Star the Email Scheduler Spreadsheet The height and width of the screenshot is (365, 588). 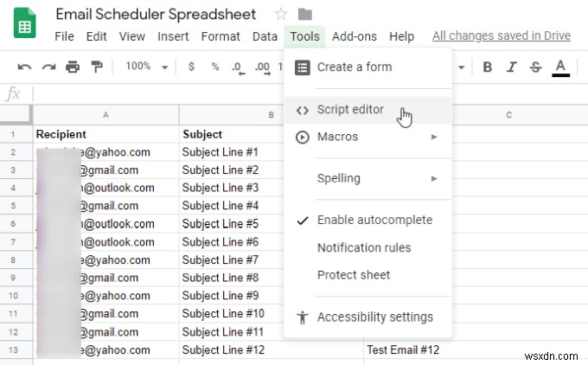280,14
